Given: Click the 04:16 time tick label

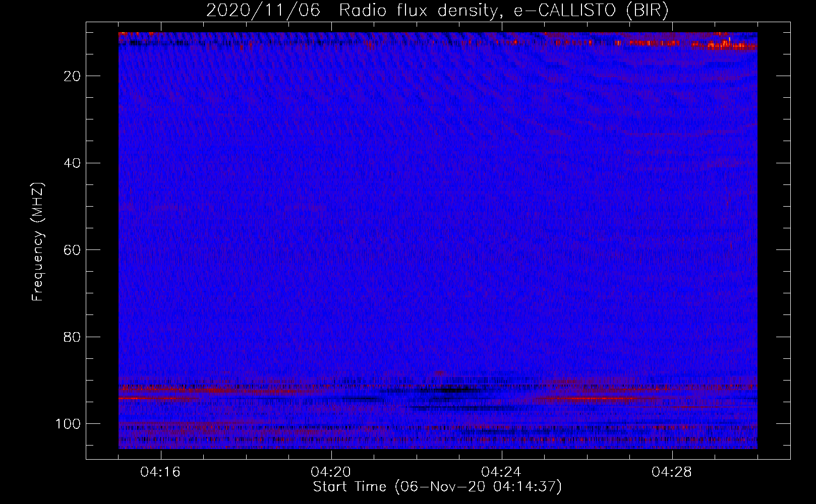Looking at the screenshot, I should point(160,472).
